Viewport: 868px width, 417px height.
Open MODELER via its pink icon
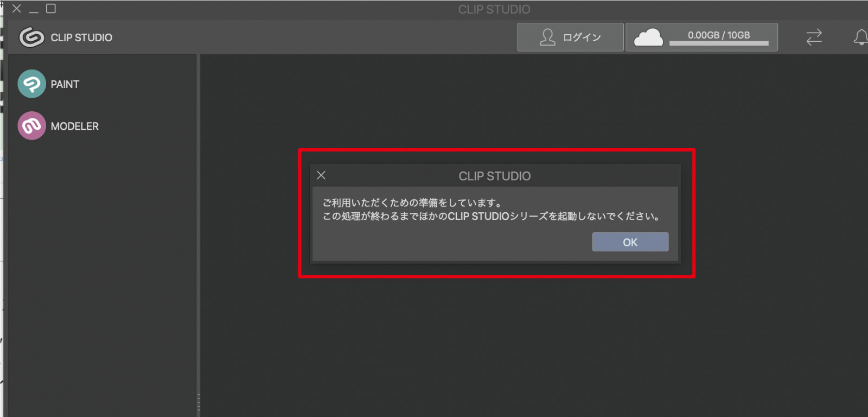[31, 126]
